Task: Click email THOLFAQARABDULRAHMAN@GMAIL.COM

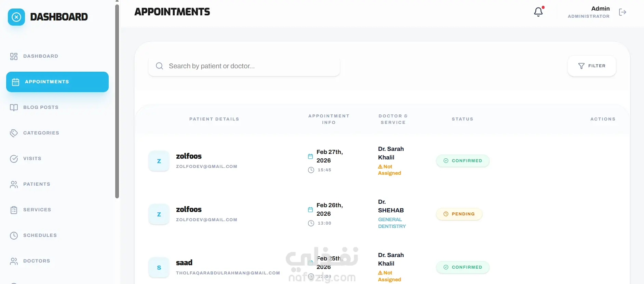Action: (x=228, y=273)
